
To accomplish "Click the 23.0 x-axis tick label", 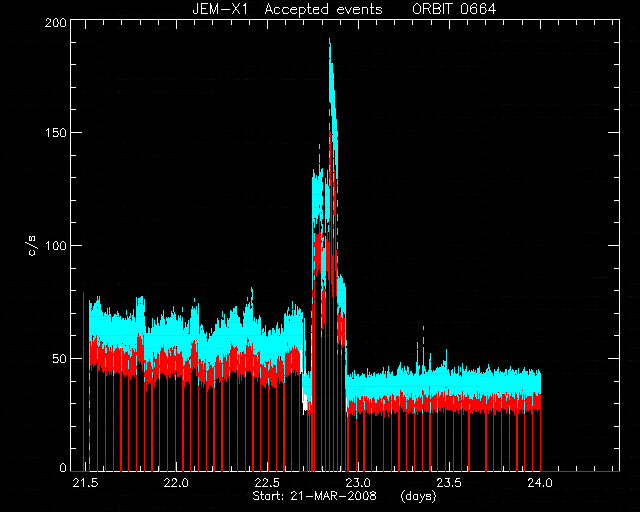I will point(358,483).
